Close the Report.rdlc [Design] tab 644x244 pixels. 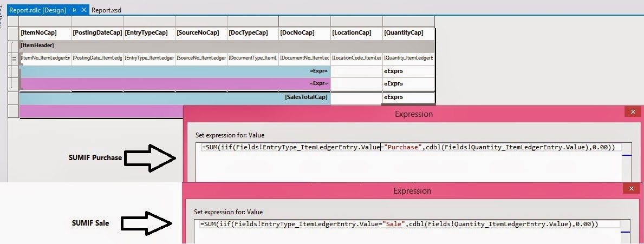click(x=83, y=10)
